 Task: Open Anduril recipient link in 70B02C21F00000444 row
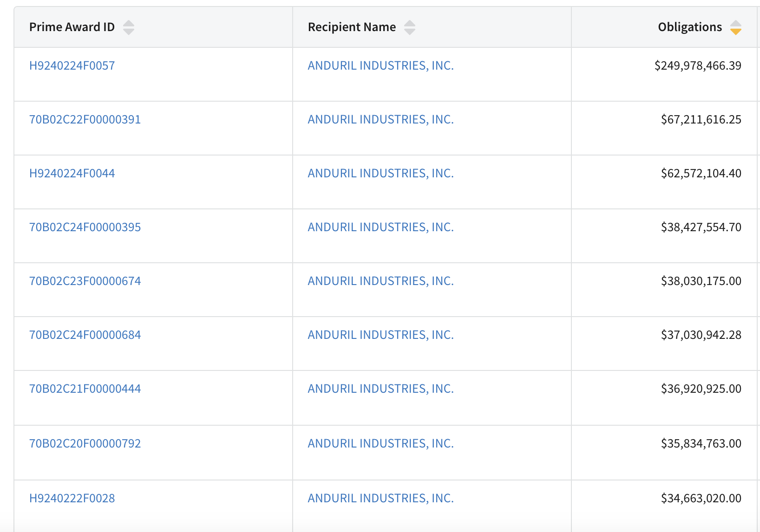[381, 389]
